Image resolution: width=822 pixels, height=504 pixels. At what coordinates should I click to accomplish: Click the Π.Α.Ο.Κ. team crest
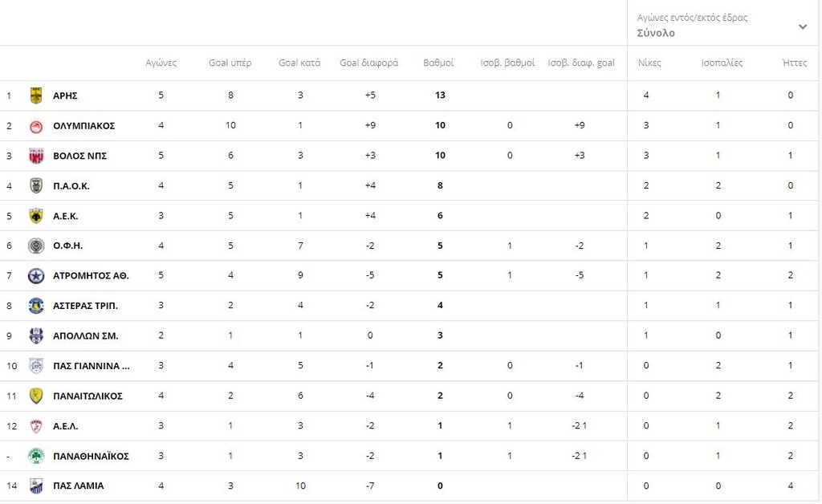click(35, 186)
